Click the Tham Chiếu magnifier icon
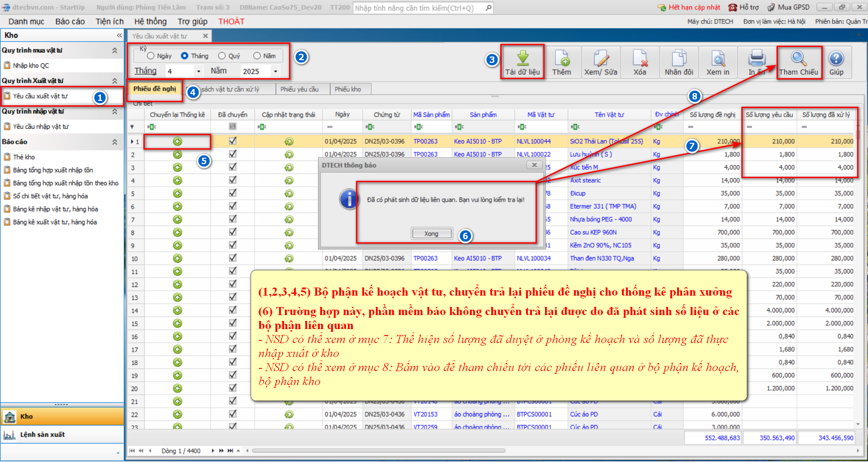Screen dimensions: 868x462 (x=798, y=58)
